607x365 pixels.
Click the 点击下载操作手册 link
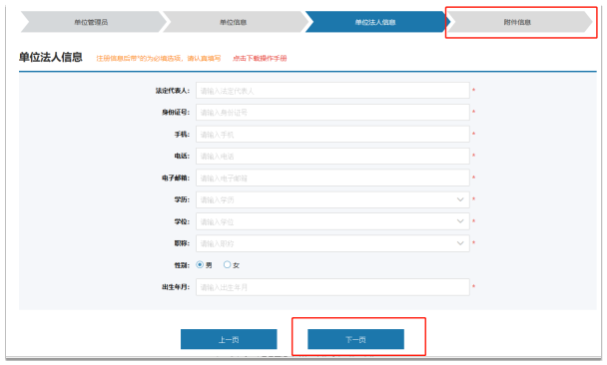(260, 58)
